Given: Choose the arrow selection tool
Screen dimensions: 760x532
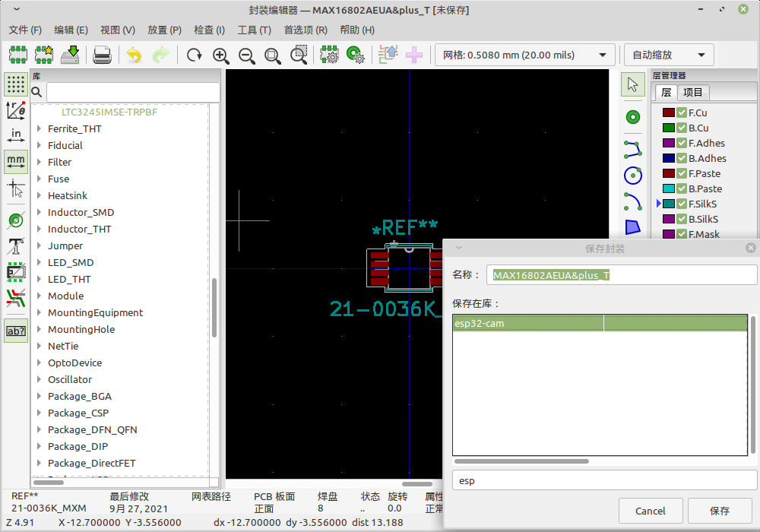Looking at the screenshot, I should point(632,85).
